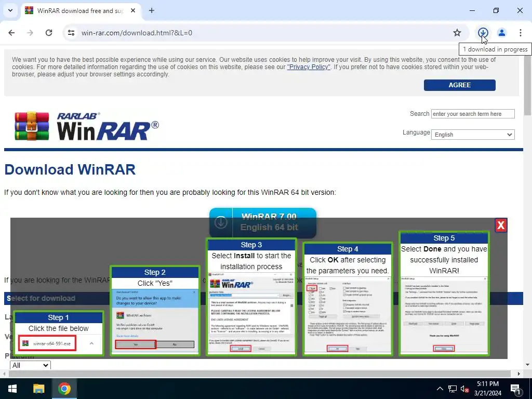View site information icon in address bar
This screenshot has width=532, height=399.
(x=71, y=33)
